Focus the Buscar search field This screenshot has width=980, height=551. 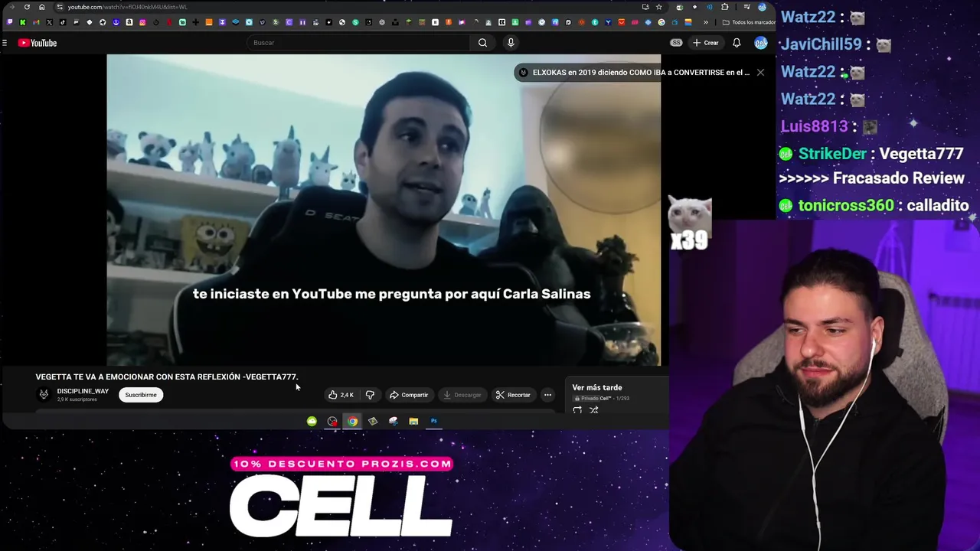[x=358, y=43]
